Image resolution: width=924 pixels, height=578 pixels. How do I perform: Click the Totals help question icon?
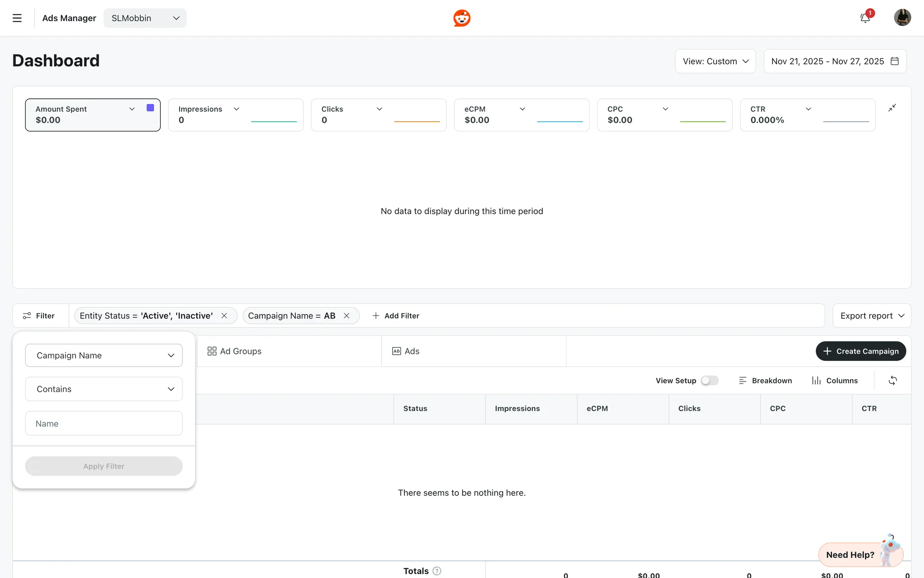(436, 571)
